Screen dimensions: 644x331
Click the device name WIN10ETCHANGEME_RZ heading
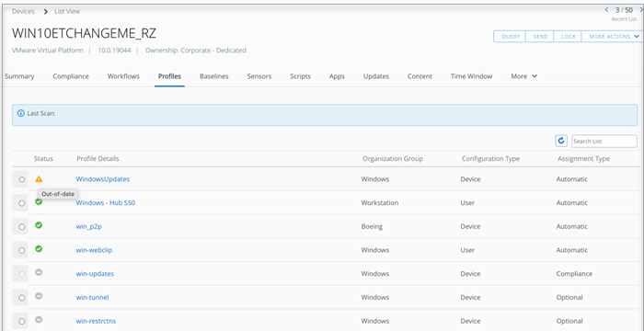click(x=84, y=34)
